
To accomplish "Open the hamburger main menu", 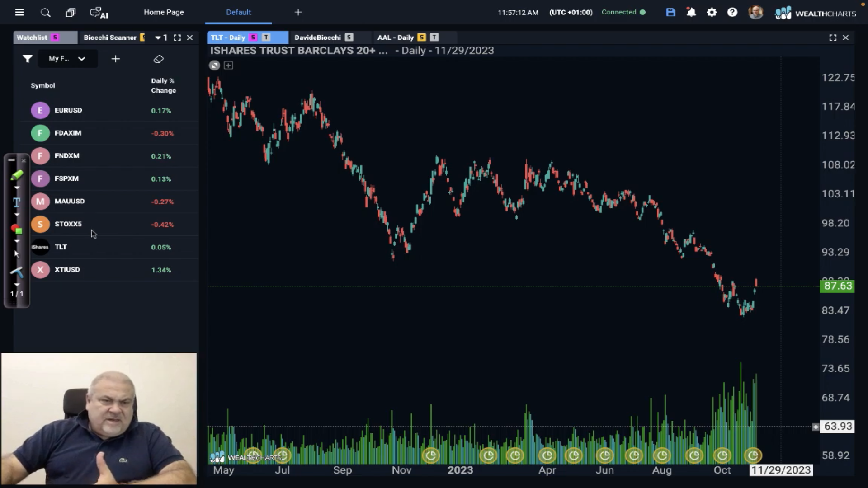I will pyautogui.click(x=19, y=12).
